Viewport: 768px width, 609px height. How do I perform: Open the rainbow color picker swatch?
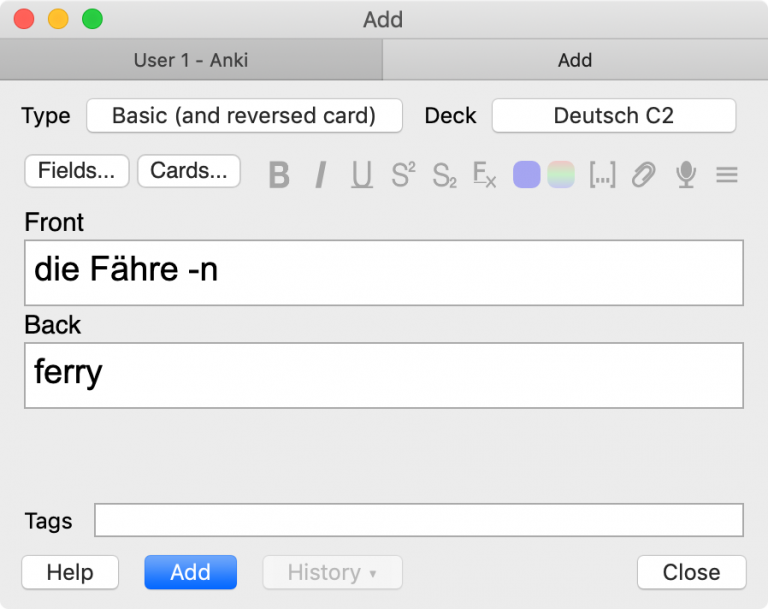tap(561, 174)
